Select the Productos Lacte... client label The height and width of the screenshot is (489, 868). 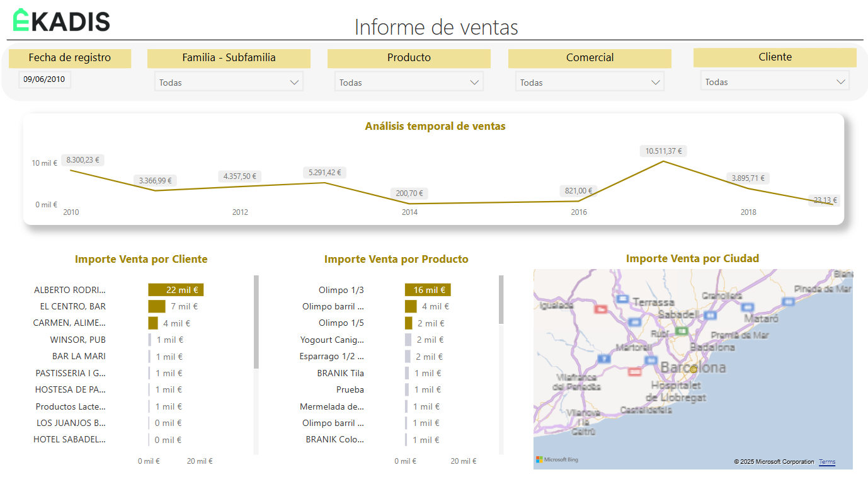(71, 406)
